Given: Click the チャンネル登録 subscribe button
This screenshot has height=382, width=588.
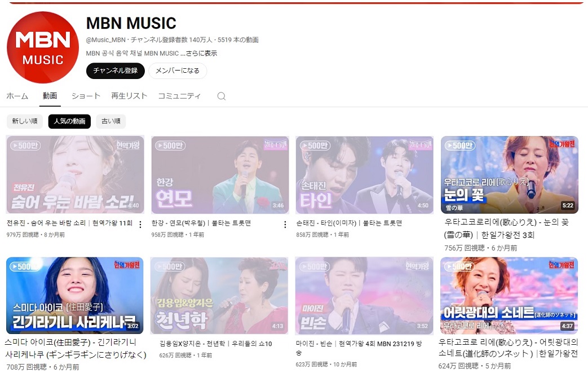Looking at the screenshot, I should click(x=116, y=71).
